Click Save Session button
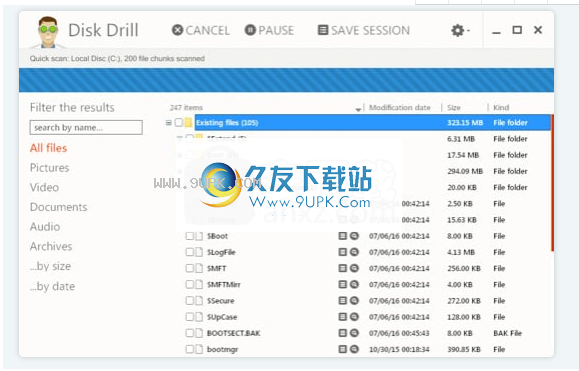579x371 pixels. tap(364, 30)
